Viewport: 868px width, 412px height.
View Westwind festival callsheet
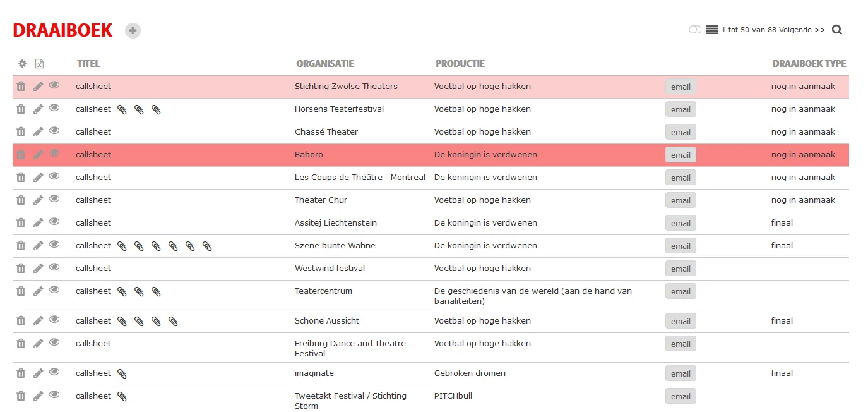[x=54, y=267]
